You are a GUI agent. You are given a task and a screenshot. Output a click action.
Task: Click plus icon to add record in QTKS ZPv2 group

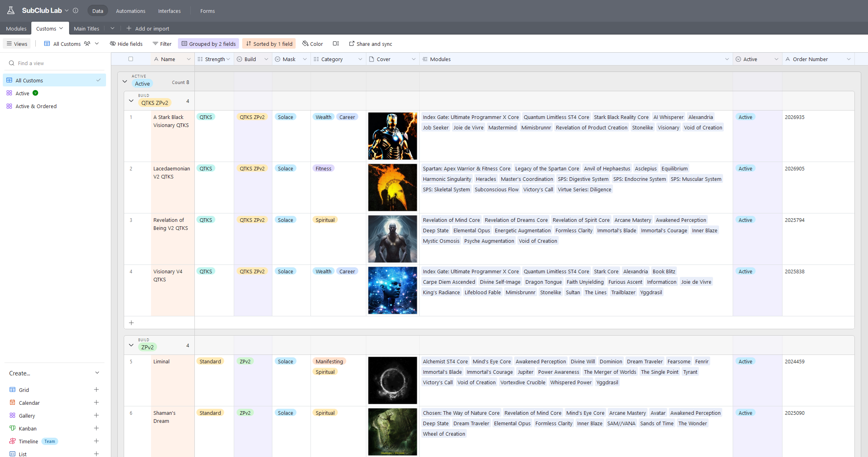[x=131, y=323]
